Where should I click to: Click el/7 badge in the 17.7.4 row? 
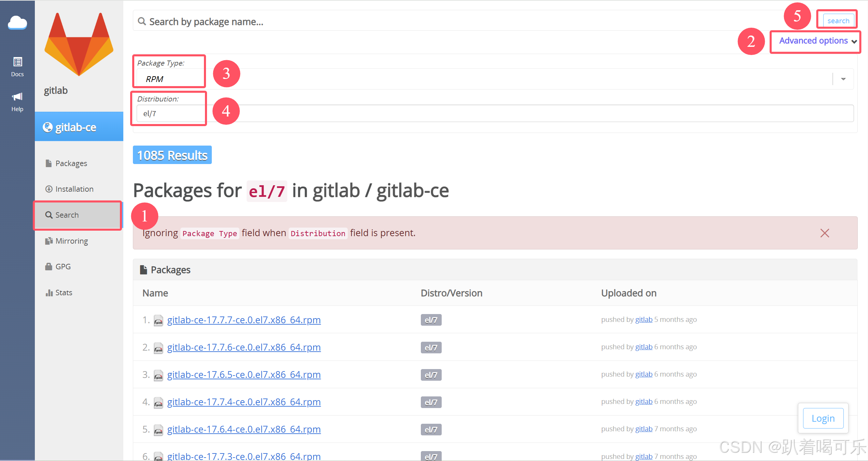(431, 402)
